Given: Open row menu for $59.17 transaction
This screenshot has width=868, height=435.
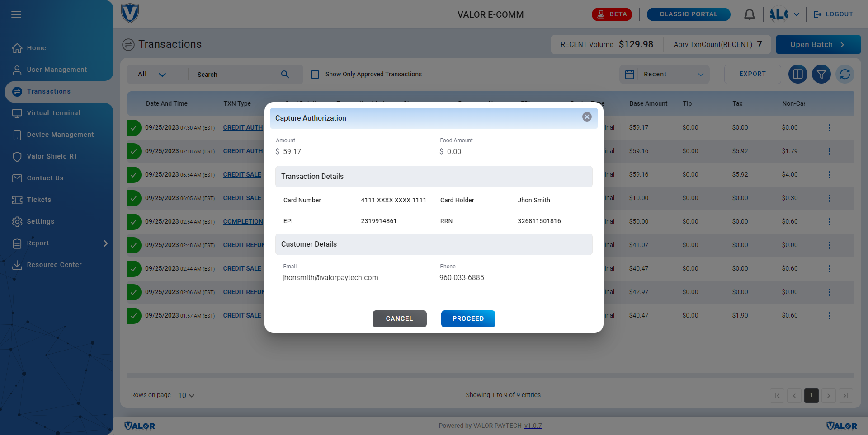Looking at the screenshot, I should [x=830, y=128].
